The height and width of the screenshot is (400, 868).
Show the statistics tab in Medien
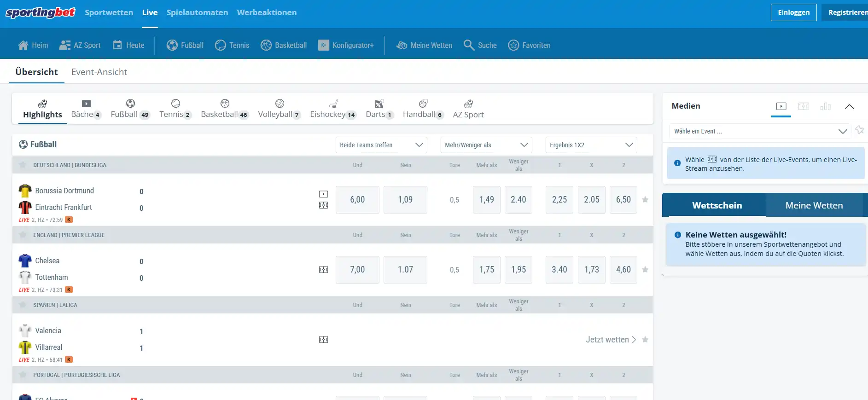tap(826, 106)
